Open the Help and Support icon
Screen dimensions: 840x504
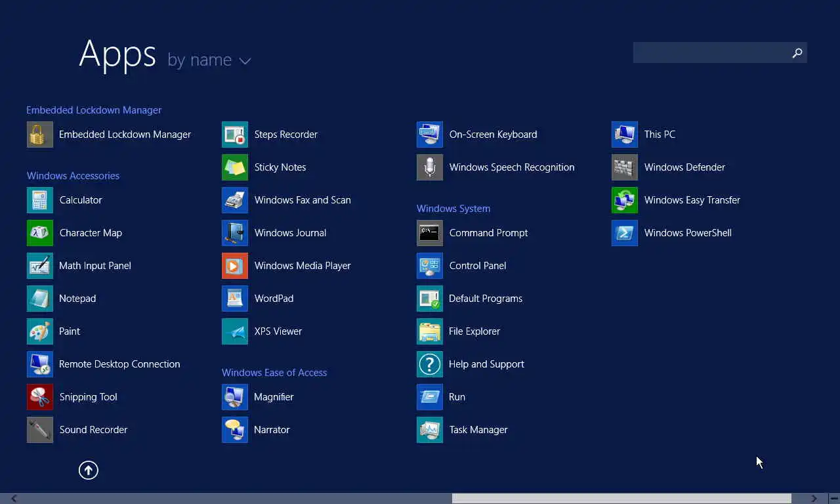[x=430, y=364]
